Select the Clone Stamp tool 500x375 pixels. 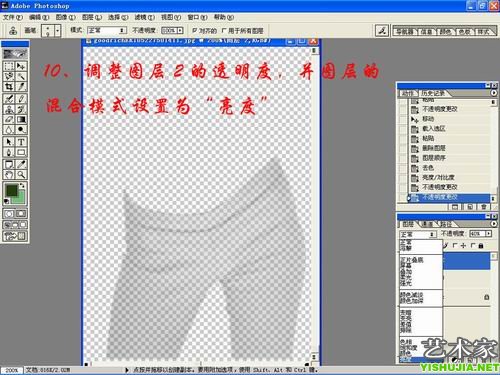click(x=9, y=109)
